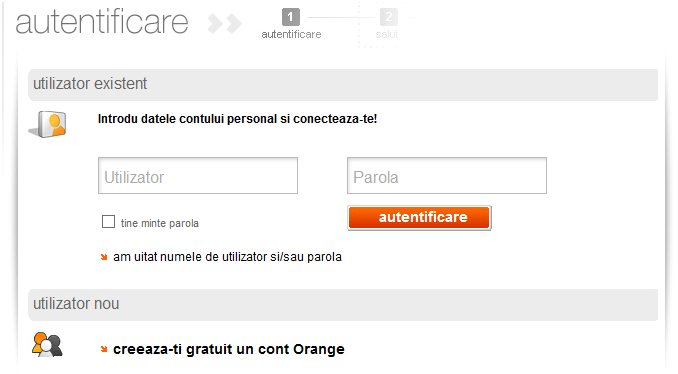
Task: Select the salut step label
Action: (387, 35)
